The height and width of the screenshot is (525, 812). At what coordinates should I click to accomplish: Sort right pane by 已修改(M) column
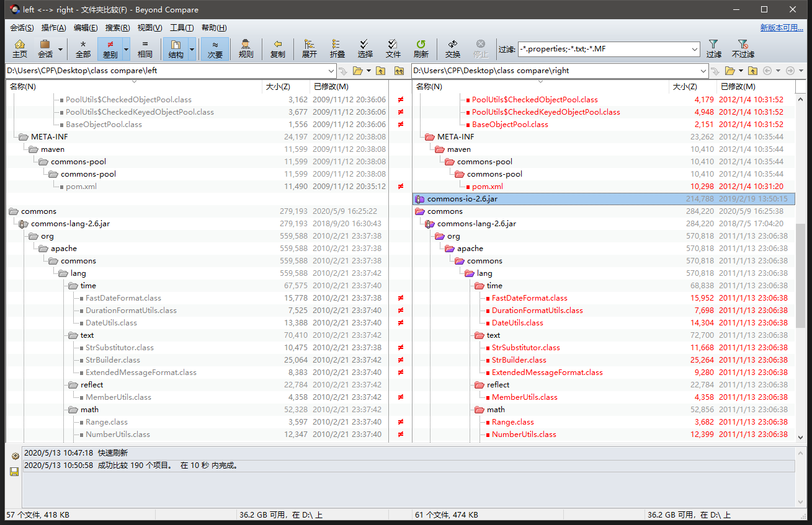point(756,87)
